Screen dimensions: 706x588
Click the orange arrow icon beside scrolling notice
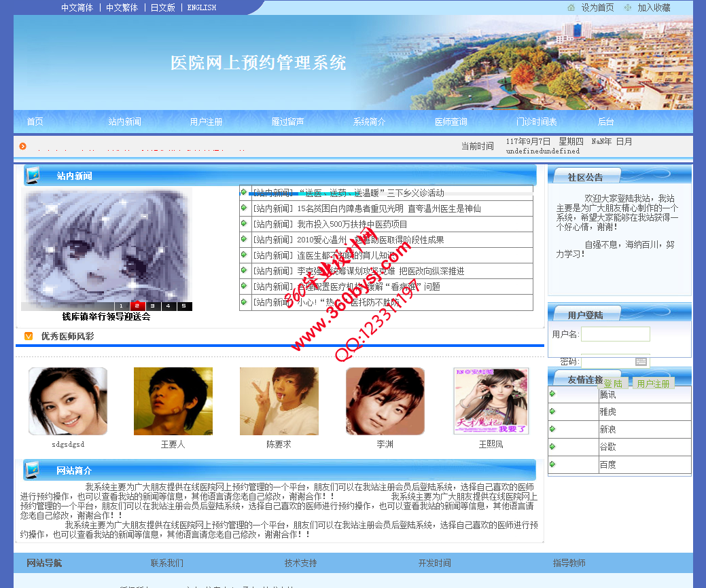pos(23,146)
